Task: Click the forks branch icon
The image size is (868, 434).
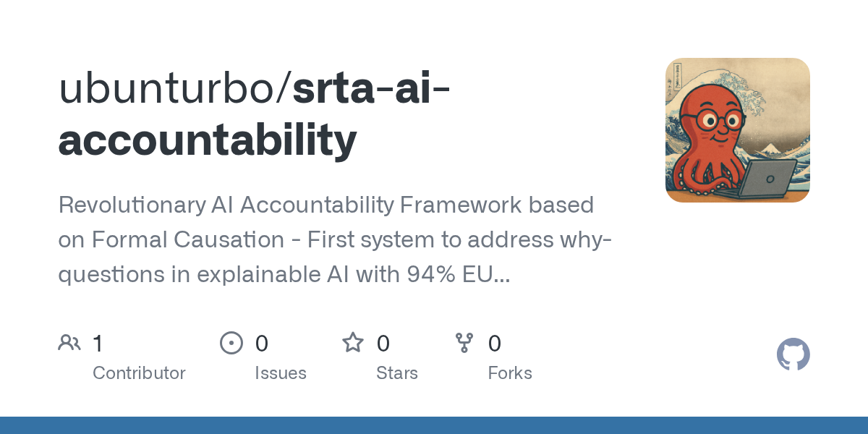Action: (464, 343)
